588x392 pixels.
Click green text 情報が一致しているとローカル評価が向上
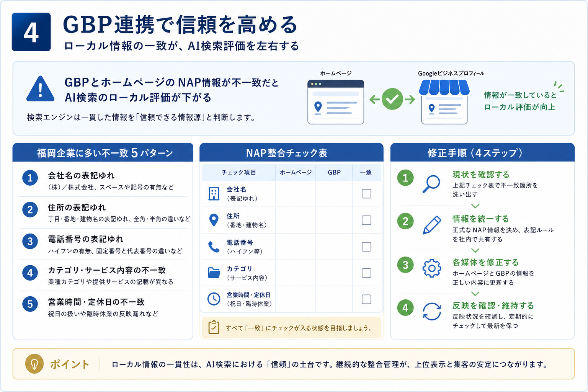(x=520, y=101)
